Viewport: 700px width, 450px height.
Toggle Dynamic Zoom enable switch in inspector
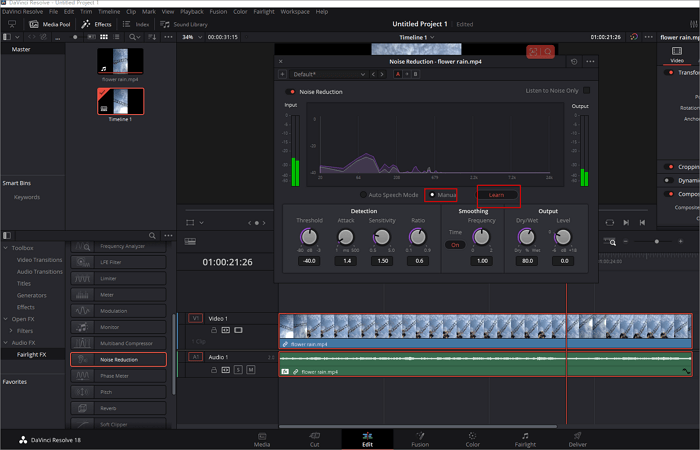(x=669, y=180)
